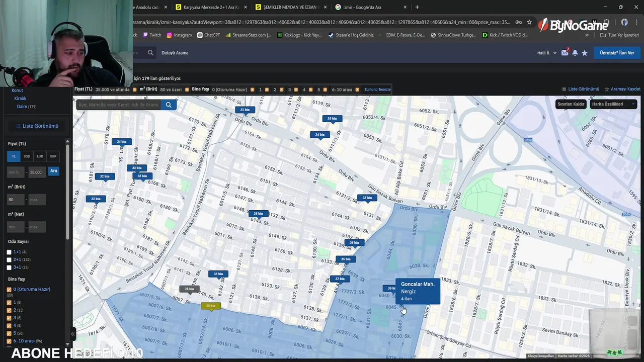Viewport: 644px width, 362px height.
Task: Click the sidebar filter scrollbar
Action: (67, 191)
